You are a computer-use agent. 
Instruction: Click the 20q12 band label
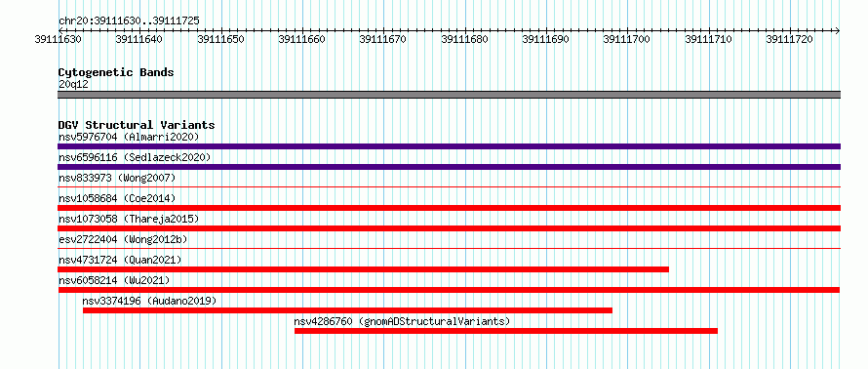73,85
